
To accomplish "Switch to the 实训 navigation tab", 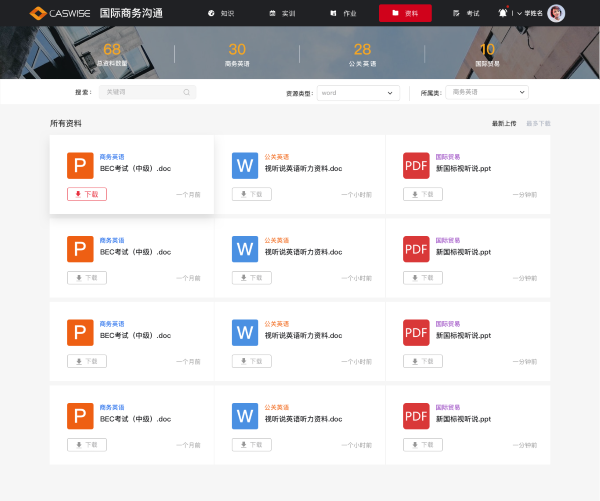I will click(282, 13).
